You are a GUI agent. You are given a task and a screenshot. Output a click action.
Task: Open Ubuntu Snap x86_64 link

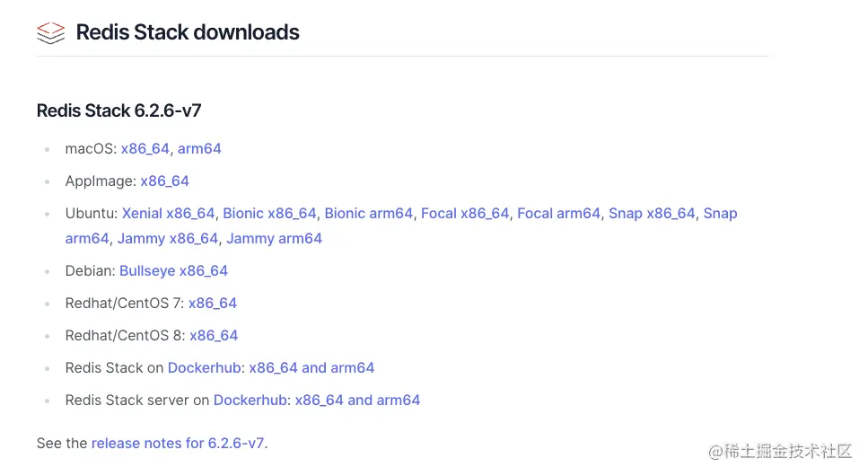pos(652,213)
